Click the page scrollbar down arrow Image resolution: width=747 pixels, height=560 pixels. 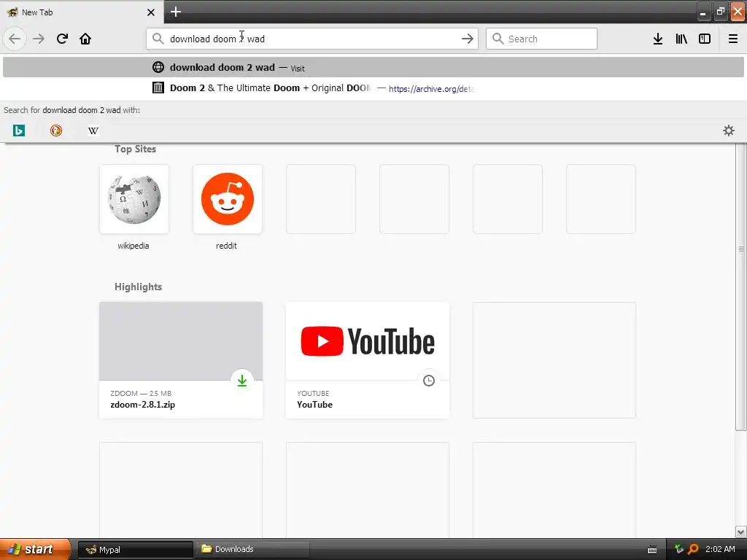click(x=741, y=532)
